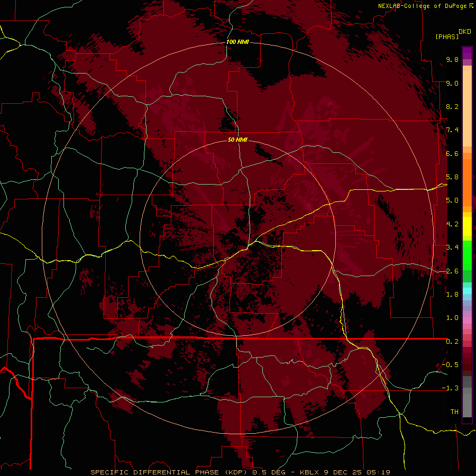Click the pink segment of color bar
Viewport: 476px width, 476px height.
point(467,321)
